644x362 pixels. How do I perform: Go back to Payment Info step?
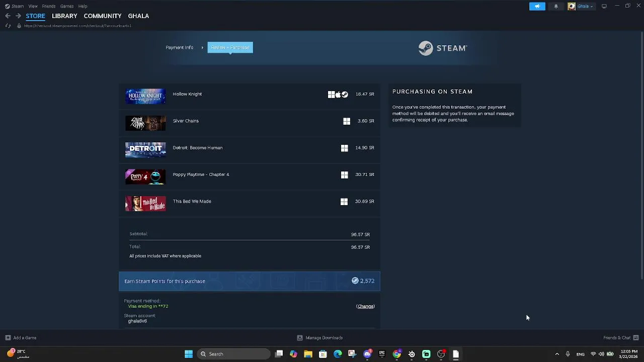click(x=180, y=47)
